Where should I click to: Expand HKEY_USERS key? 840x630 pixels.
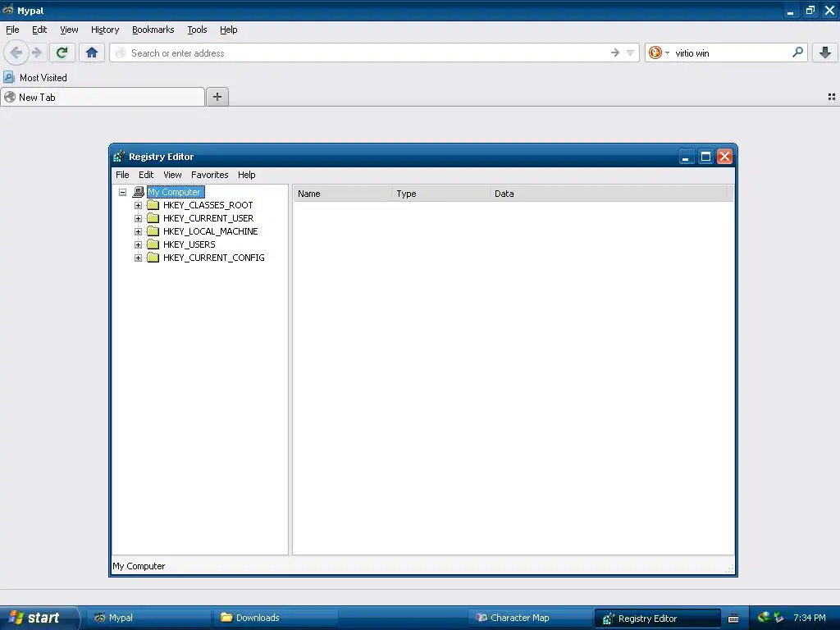pos(138,244)
